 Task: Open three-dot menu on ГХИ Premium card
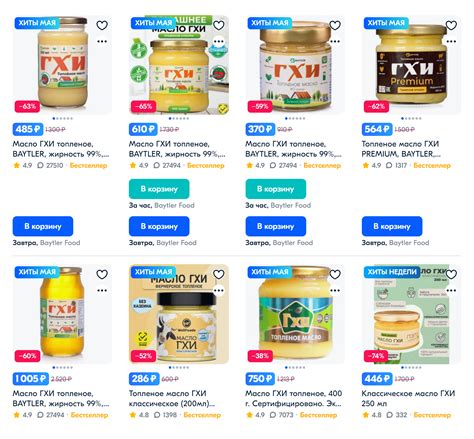tap(451, 41)
